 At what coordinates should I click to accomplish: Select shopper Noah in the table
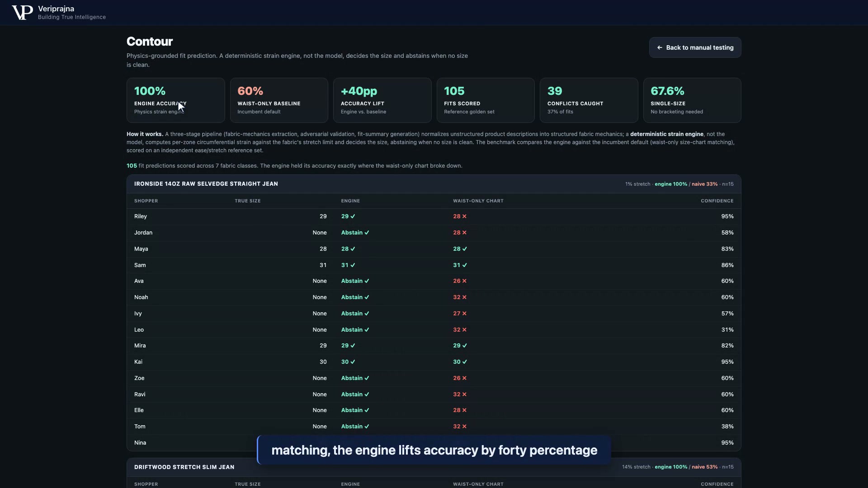click(141, 297)
